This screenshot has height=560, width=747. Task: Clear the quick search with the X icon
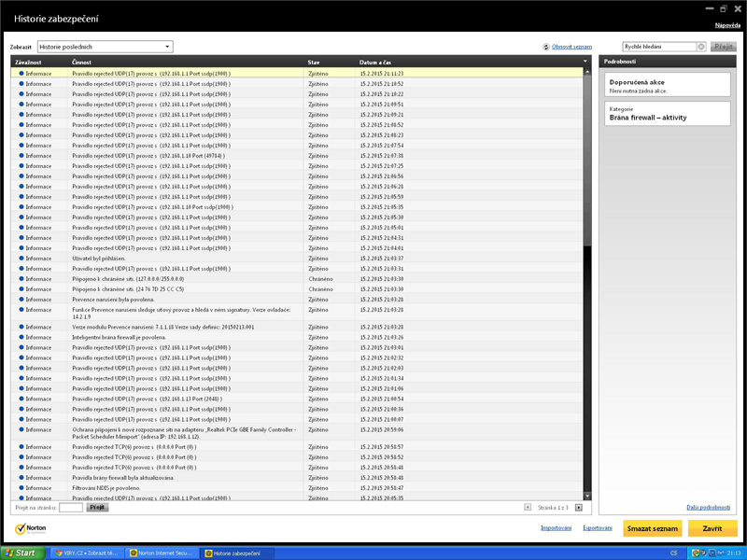coord(701,47)
